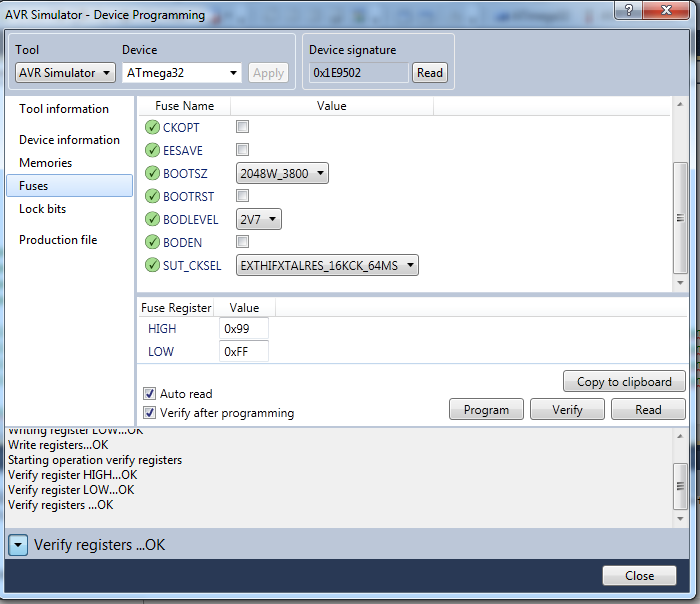Open the Tool information page
700x604 pixels.
coord(64,109)
